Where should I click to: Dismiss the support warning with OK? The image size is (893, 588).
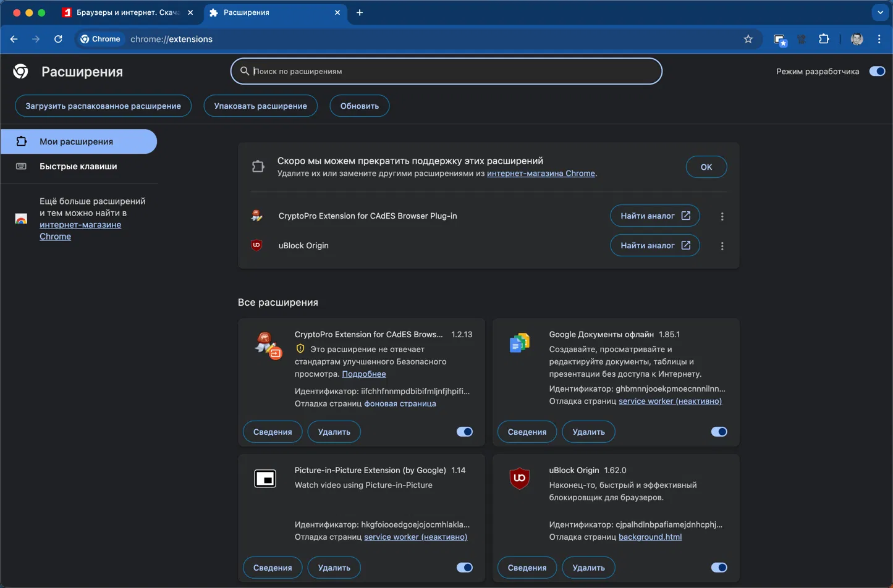pyautogui.click(x=706, y=167)
